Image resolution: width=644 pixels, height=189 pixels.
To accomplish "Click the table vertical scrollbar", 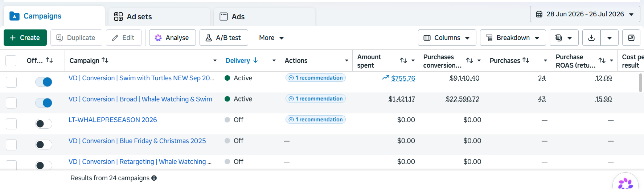I will (x=640, y=83).
